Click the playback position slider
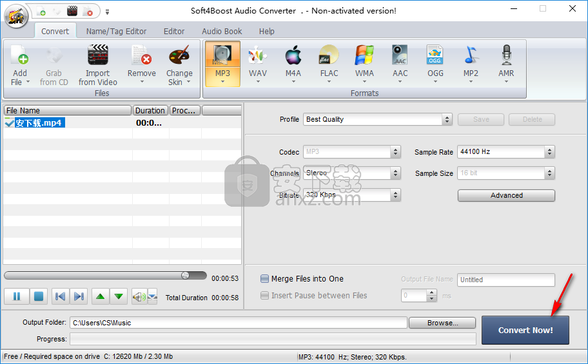588x364 pixels. click(105, 276)
